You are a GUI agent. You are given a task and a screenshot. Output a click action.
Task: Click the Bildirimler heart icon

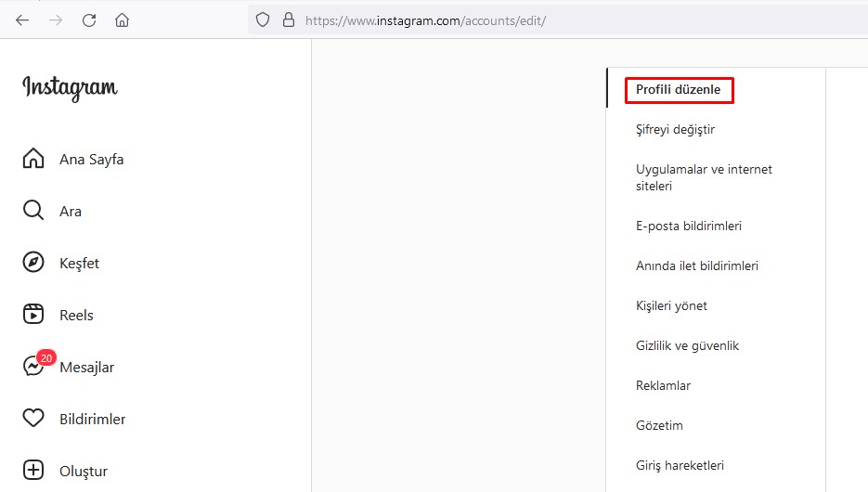[33, 419]
